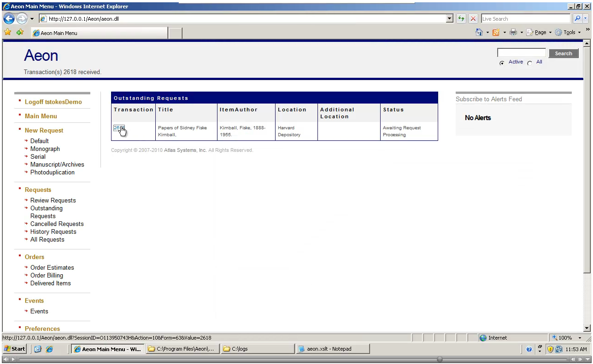
Task: Open the Windows Start menu
Action: coord(14,349)
